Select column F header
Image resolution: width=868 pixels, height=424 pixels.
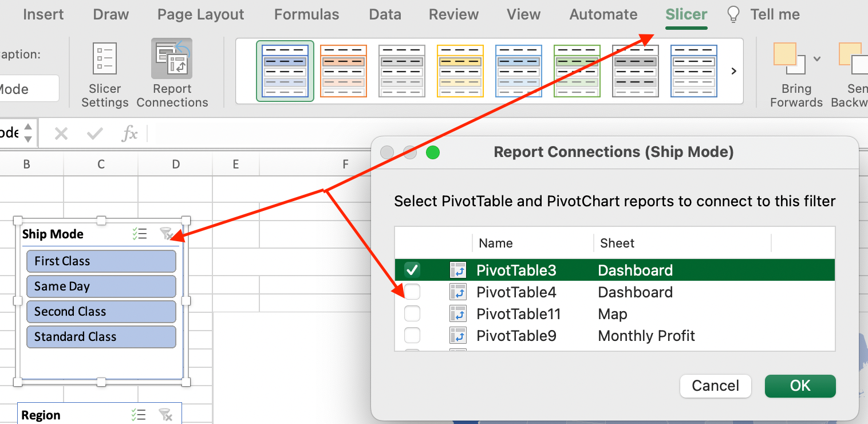tap(345, 164)
